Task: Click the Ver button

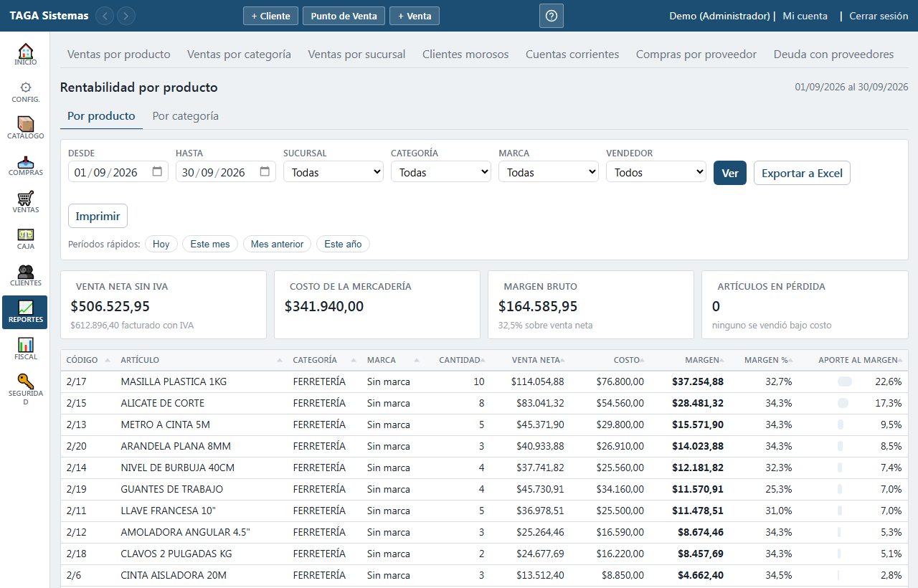Action: coord(730,173)
